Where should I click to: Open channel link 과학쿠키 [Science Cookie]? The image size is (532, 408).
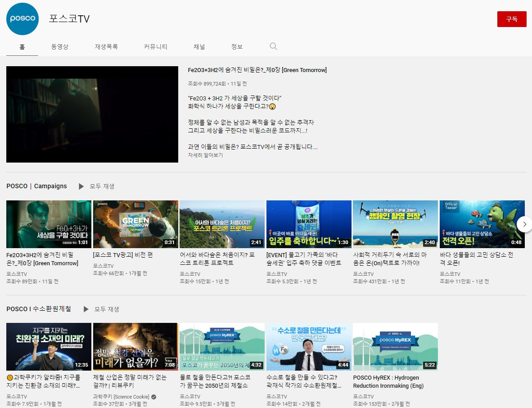pos(121,397)
